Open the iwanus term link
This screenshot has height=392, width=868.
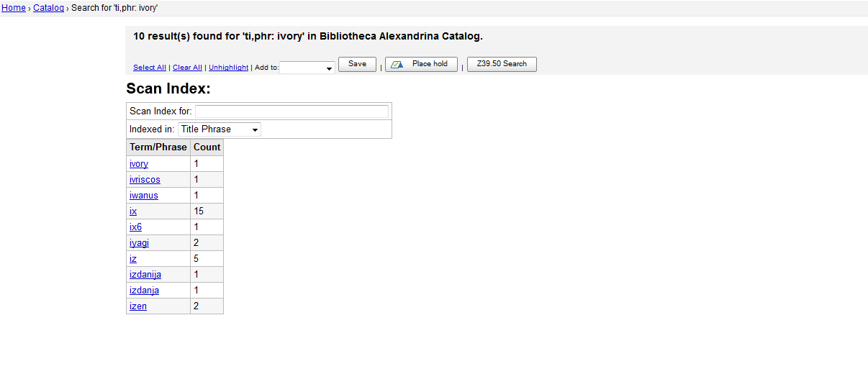(144, 196)
